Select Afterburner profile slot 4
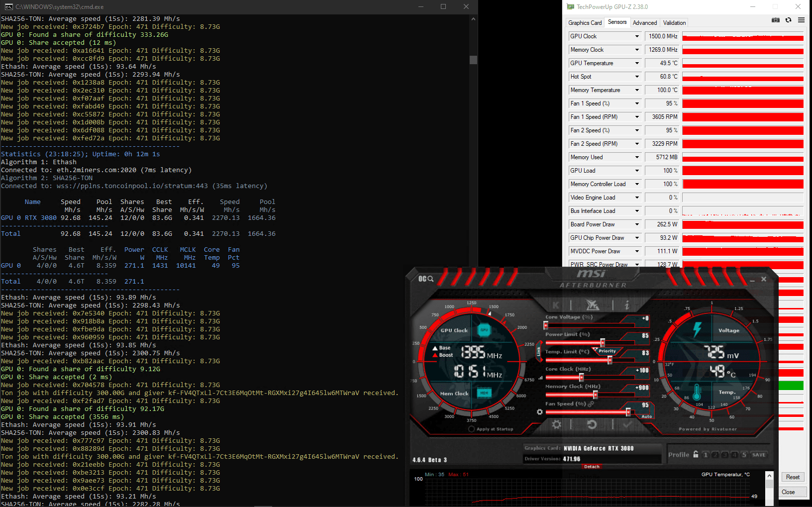 734,455
